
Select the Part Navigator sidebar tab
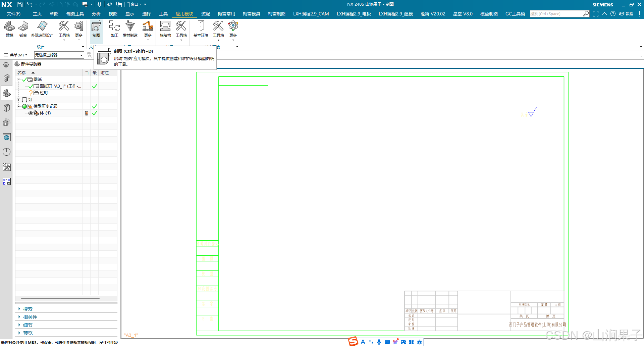6,93
